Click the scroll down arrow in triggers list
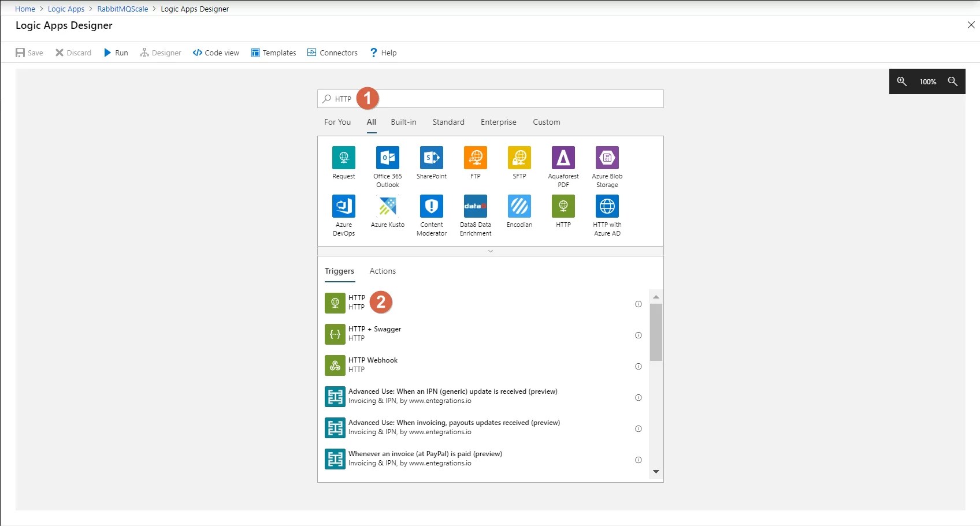 pos(656,472)
